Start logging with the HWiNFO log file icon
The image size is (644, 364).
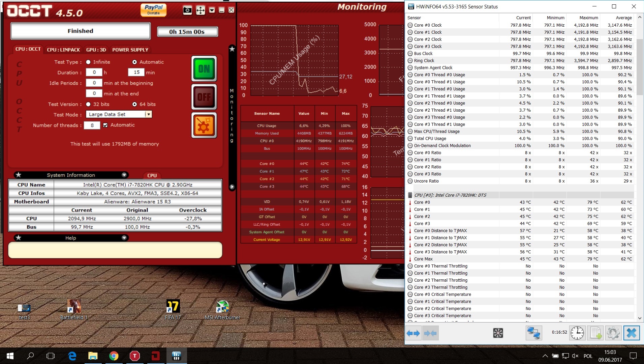pyautogui.click(x=595, y=333)
